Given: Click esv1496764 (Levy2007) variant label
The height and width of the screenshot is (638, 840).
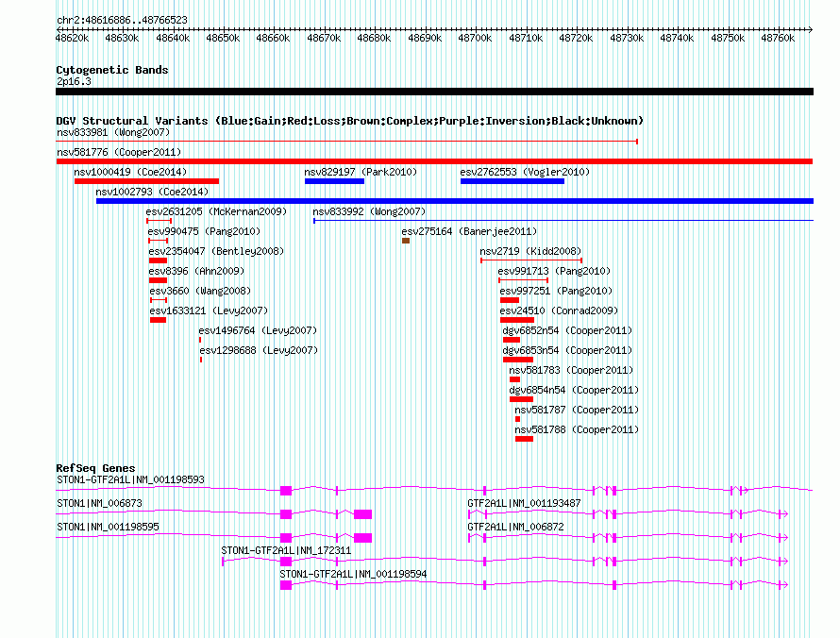Looking at the screenshot, I should [x=258, y=330].
